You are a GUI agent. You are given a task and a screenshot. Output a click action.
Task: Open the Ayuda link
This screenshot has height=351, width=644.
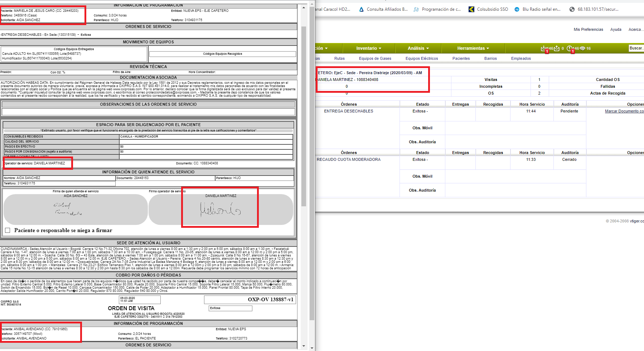[616, 29]
